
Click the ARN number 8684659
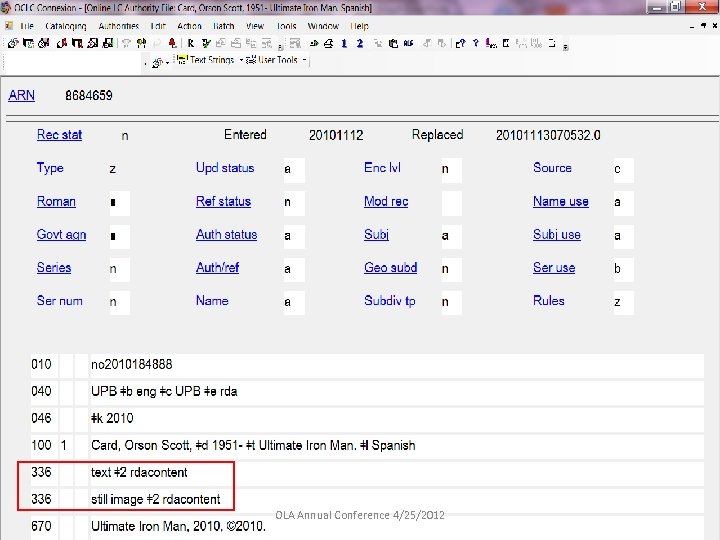coord(89,96)
